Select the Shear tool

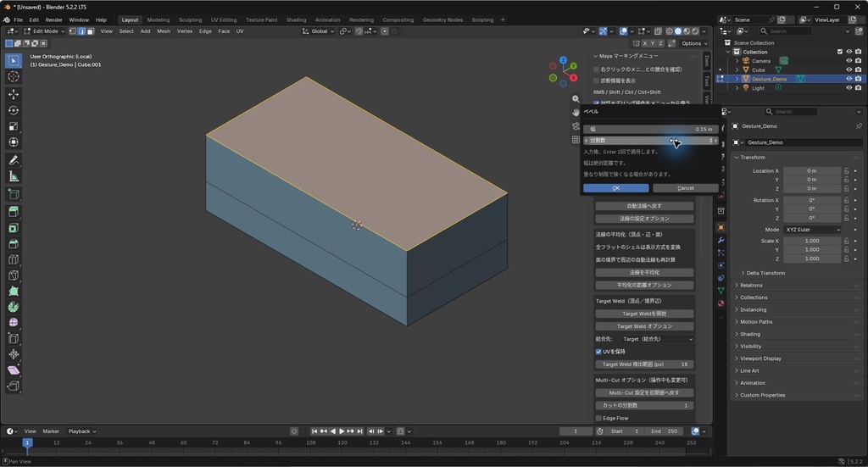click(14, 370)
